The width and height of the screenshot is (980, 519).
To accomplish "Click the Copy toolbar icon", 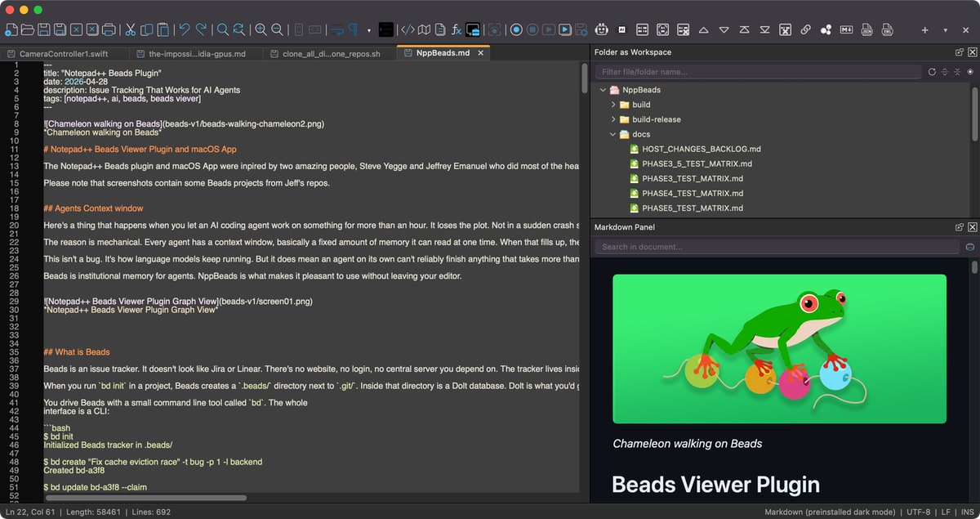I will (x=146, y=30).
